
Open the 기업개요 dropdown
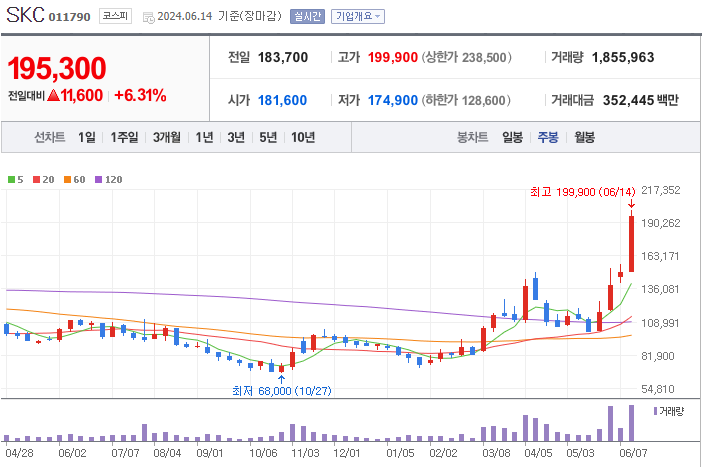pos(358,17)
